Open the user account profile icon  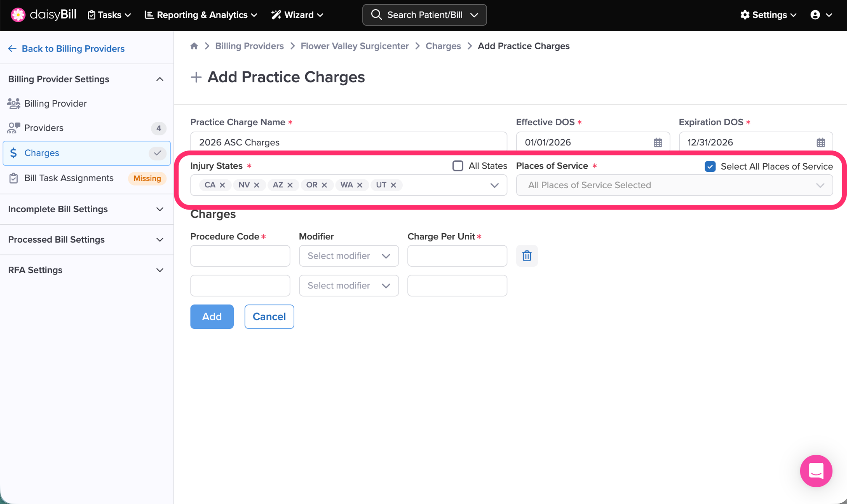click(815, 15)
